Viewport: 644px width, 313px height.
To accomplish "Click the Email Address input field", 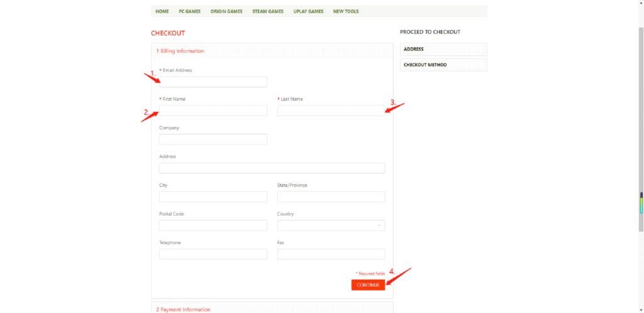I will tap(213, 82).
